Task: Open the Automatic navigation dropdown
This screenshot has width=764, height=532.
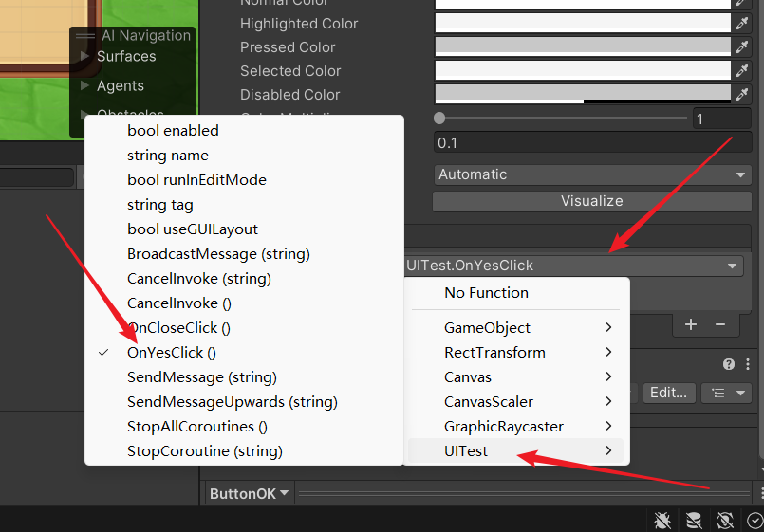Action: click(592, 174)
